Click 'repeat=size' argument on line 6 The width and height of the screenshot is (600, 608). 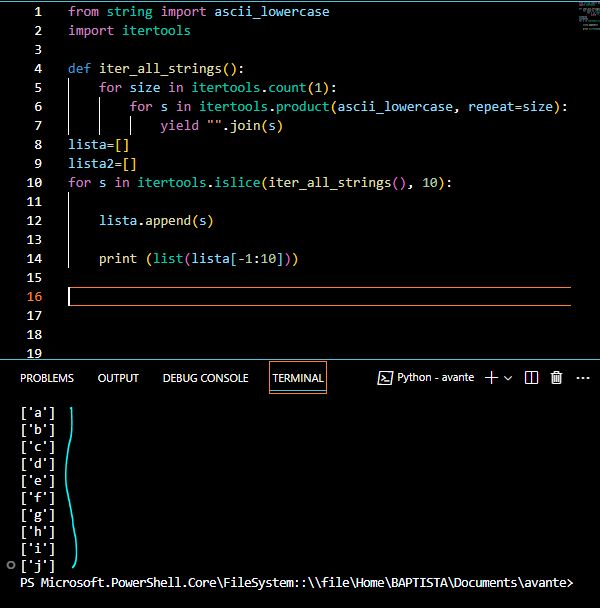[x=510, y=107]
